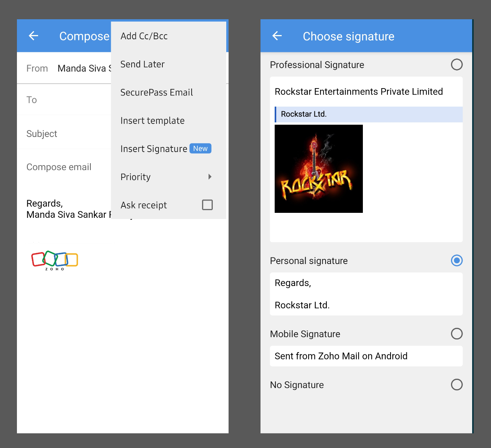Select the Professional Signature radio button
491x448 pixels.
(457, 65)
